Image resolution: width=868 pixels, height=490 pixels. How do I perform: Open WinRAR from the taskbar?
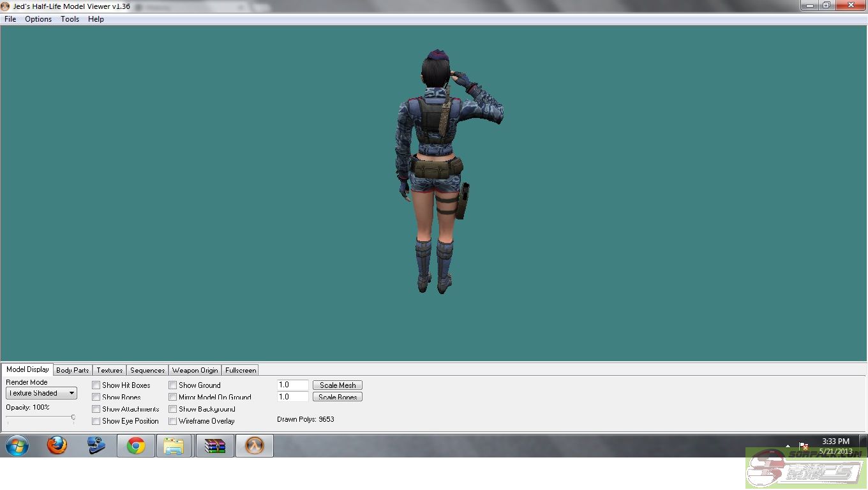click(x=215, y=445)
